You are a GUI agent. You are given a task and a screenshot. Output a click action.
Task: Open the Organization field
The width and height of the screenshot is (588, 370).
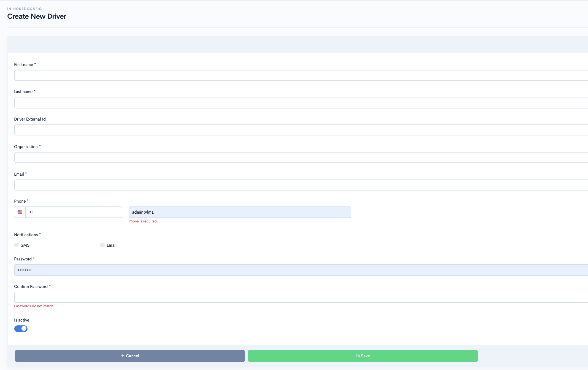pos(301,157)
